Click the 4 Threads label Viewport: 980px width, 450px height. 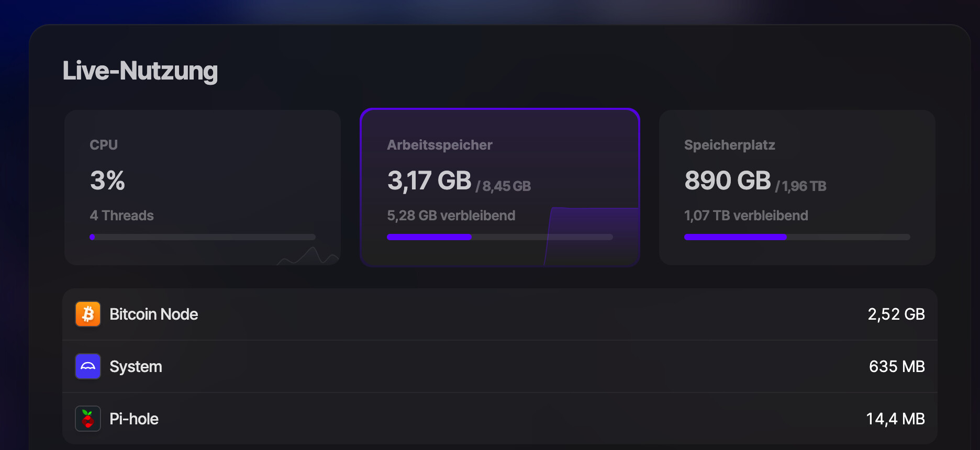[122, 216]
